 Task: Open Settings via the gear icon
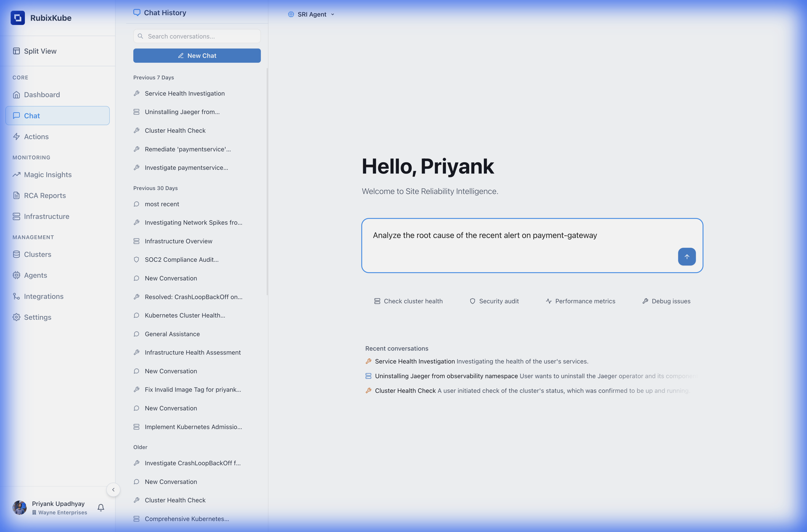[16, 317]
